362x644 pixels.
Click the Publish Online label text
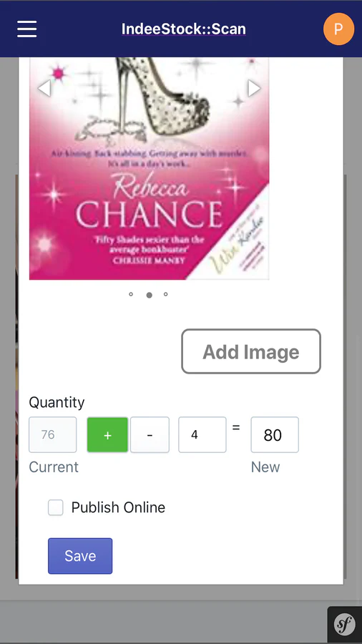(x=118, y=507)
